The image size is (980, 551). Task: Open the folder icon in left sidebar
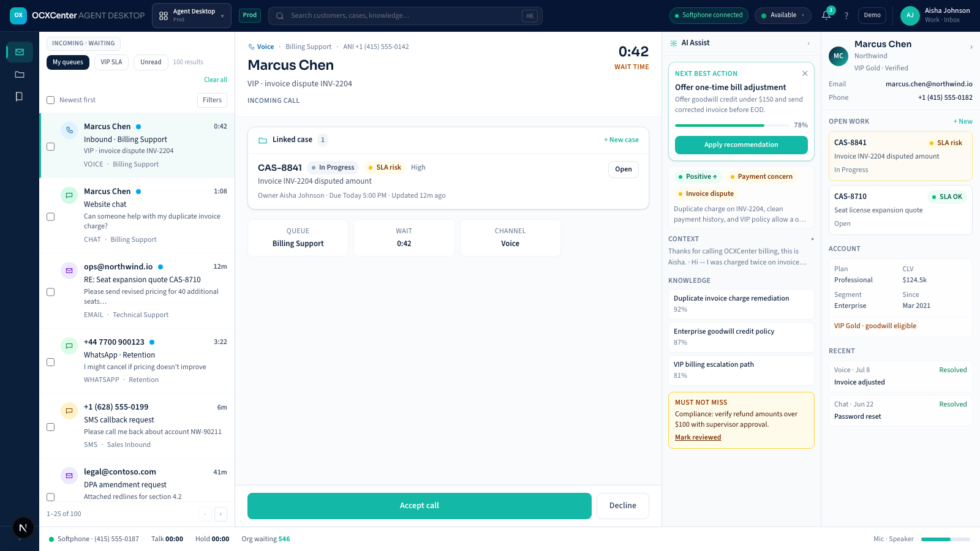(x=20, y=74)
